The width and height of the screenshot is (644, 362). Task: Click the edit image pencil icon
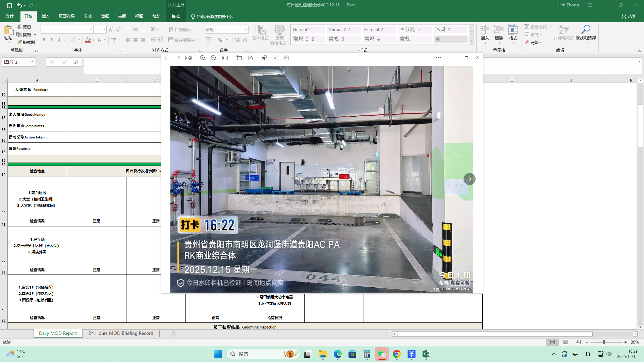250,58
